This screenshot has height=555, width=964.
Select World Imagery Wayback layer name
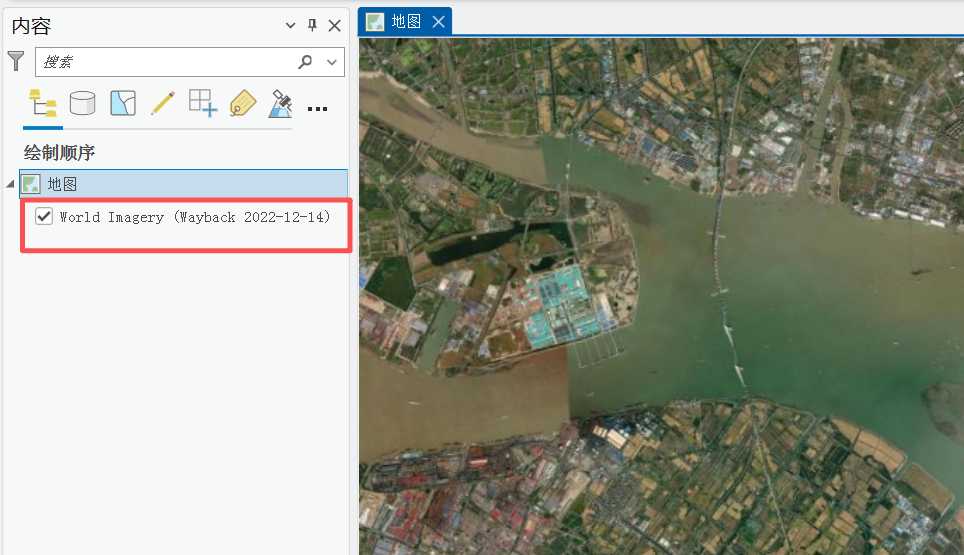pos(194,217)
